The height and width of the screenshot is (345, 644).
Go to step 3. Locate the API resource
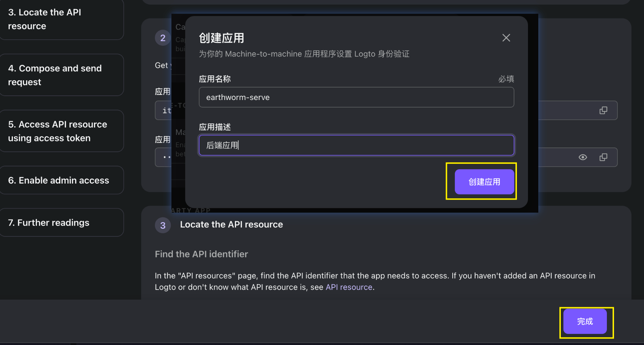[x=61, y=19]
